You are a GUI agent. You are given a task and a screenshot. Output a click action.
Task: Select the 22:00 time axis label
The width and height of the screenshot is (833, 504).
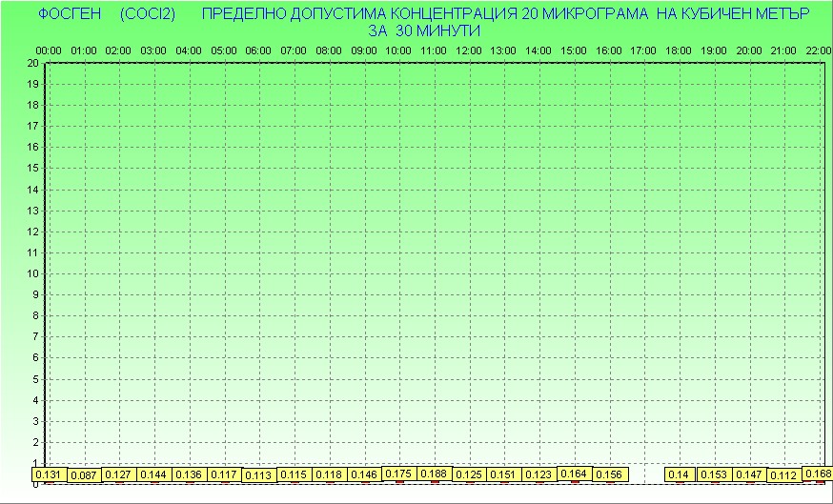(818, 50)
